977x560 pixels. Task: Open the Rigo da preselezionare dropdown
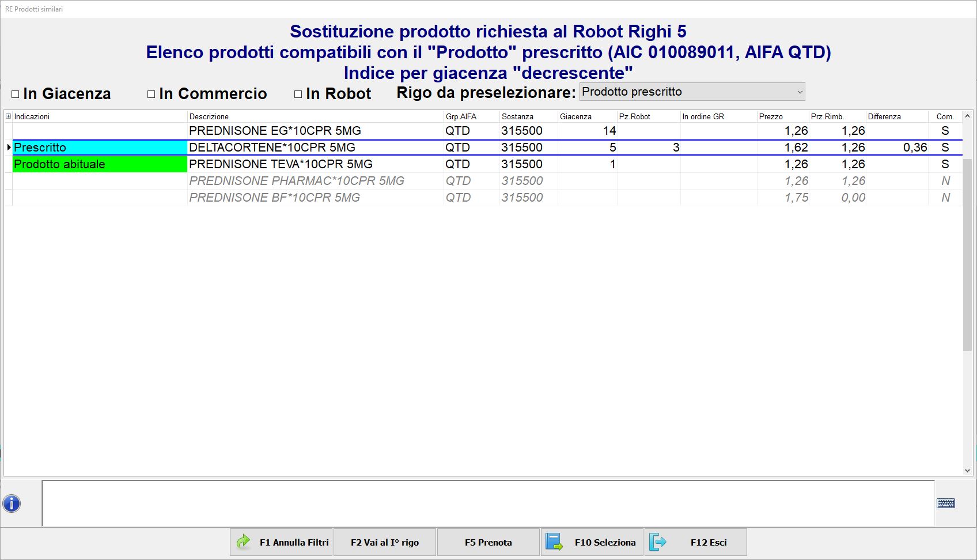pyautogui.click(x=799, y=92)
